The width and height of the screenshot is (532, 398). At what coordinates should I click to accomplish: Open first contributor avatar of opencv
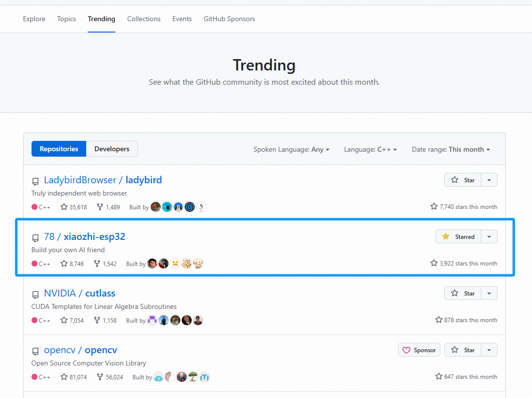coord(159,377)
